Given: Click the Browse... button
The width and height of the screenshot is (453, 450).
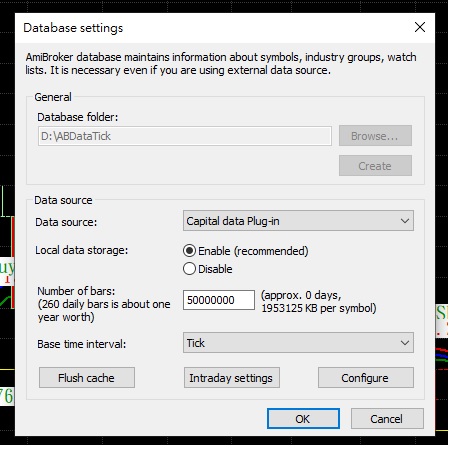Looking at the screenshot, I should click(x=375, y=136).
